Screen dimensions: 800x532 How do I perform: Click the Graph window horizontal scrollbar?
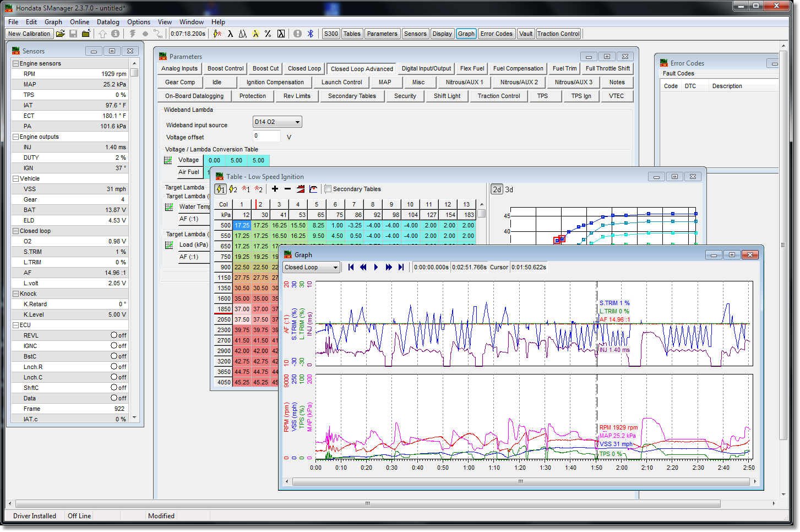coord(520,481)
